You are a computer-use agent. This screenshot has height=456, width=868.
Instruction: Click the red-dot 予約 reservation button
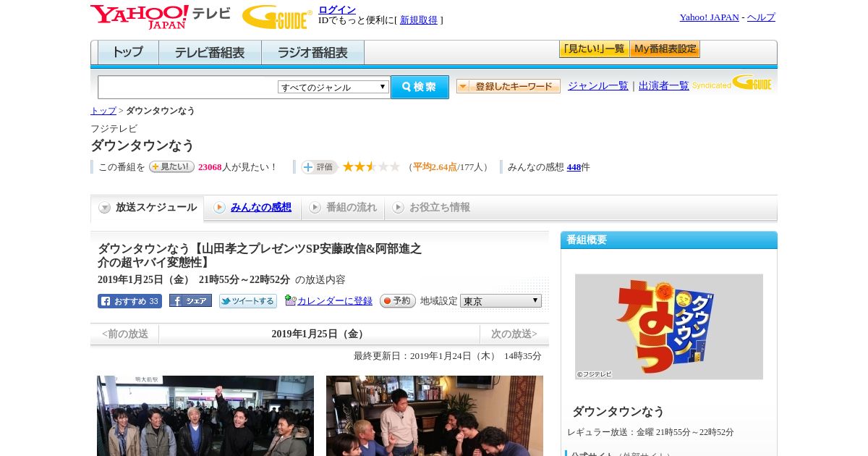click(398, 300)
